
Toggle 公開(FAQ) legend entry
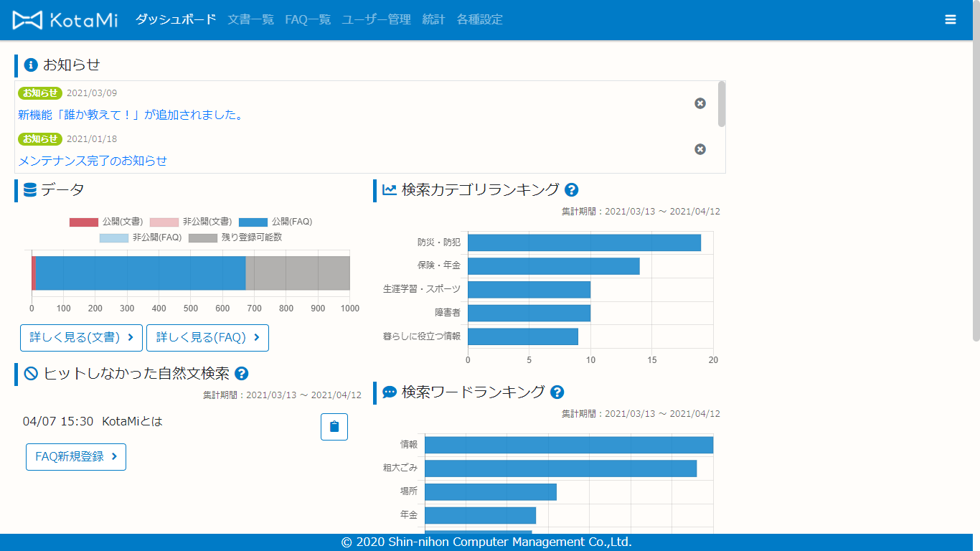(275, 222)
